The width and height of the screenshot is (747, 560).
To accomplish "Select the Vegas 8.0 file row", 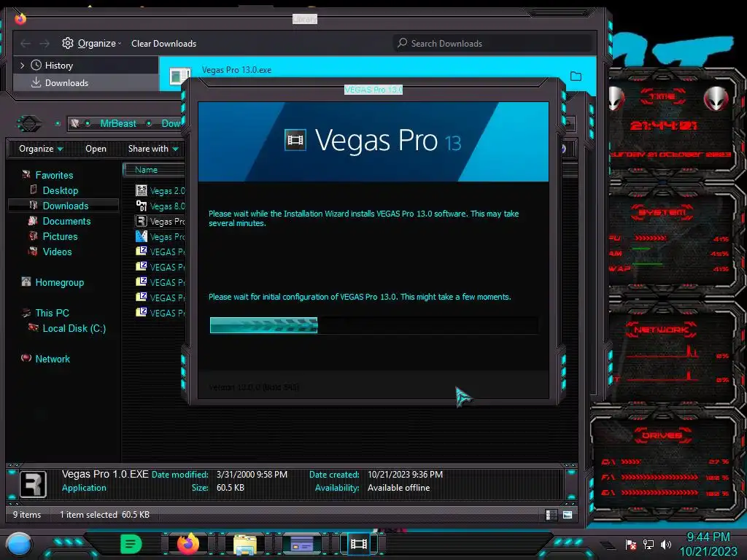I will (x=160, y=206).
